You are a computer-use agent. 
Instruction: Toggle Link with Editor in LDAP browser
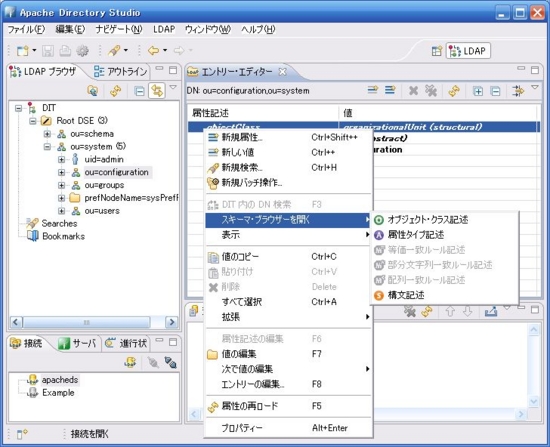pyautogui.click(x=157, y=91)
